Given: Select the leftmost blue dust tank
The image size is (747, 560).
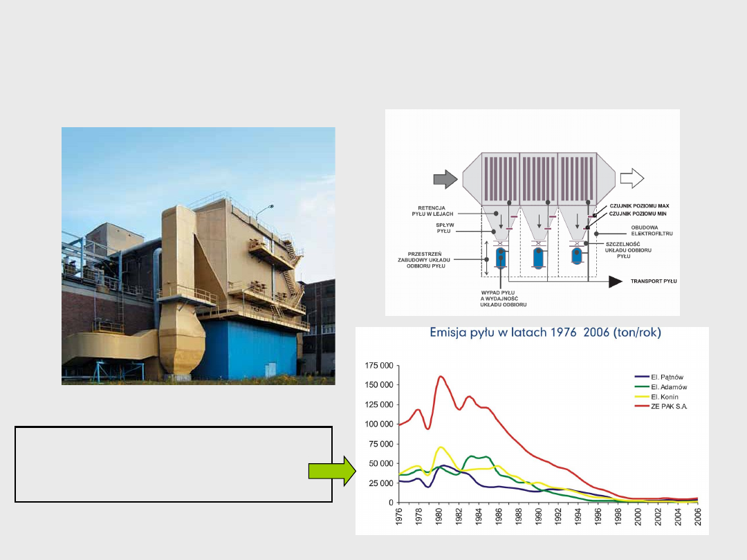Looking at the screenshot, I should coord(500,258).
